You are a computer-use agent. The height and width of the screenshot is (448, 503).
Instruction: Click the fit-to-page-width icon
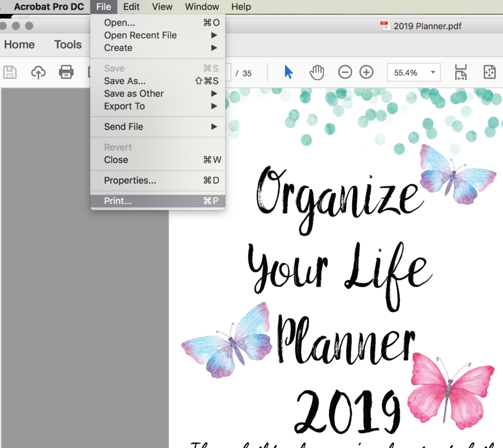pyautogui.click(x=461, y=72)
